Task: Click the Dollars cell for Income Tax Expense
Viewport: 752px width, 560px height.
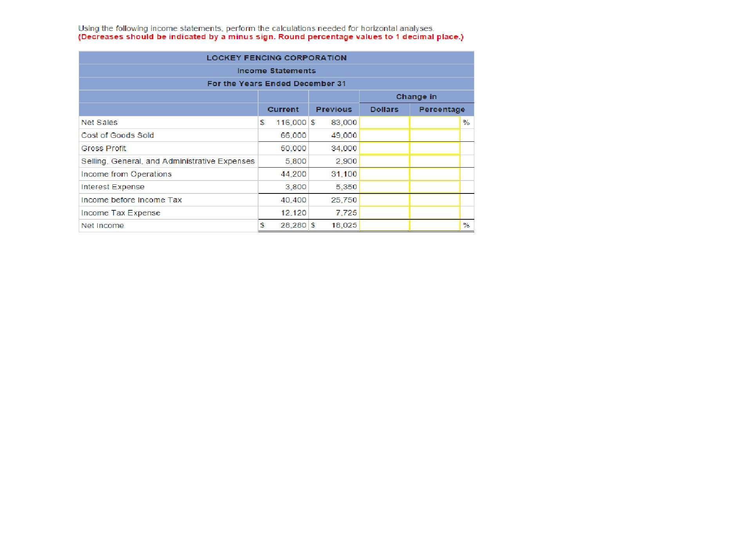Action: point(384,213)
